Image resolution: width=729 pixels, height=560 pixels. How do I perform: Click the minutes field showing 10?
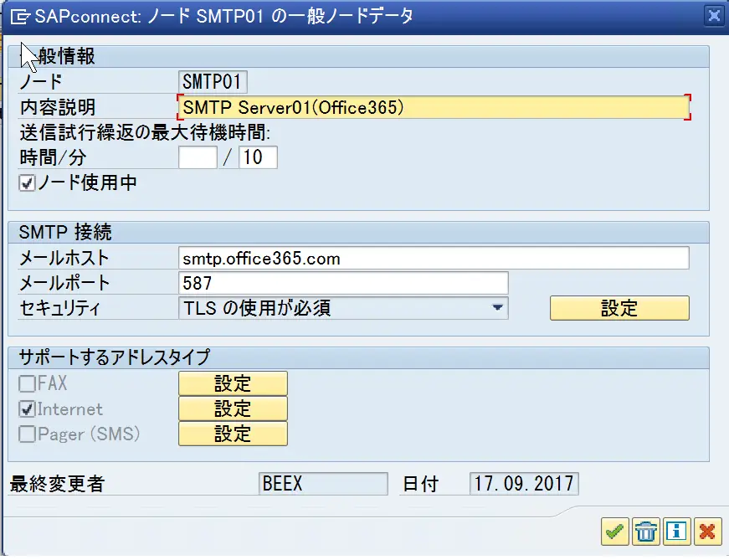(258, 157)
